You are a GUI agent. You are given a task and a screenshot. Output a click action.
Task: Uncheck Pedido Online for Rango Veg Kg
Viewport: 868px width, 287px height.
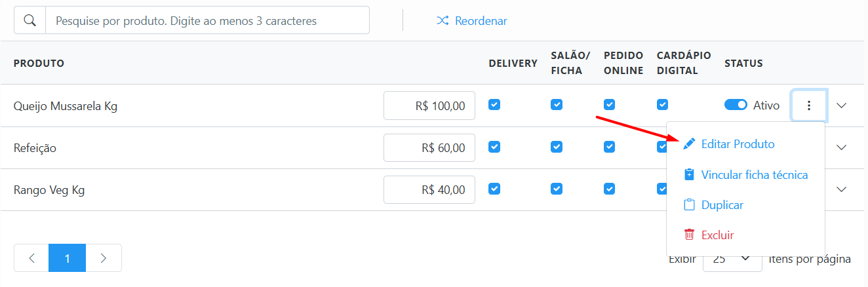[x=609, y=189]
